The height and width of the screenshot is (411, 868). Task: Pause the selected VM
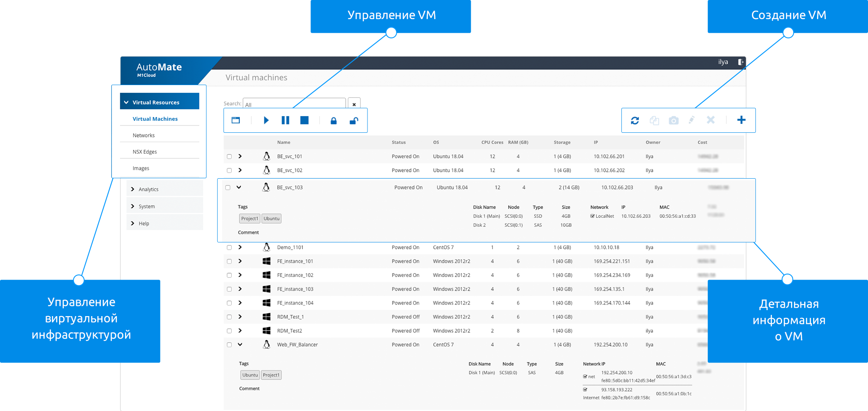285,120
